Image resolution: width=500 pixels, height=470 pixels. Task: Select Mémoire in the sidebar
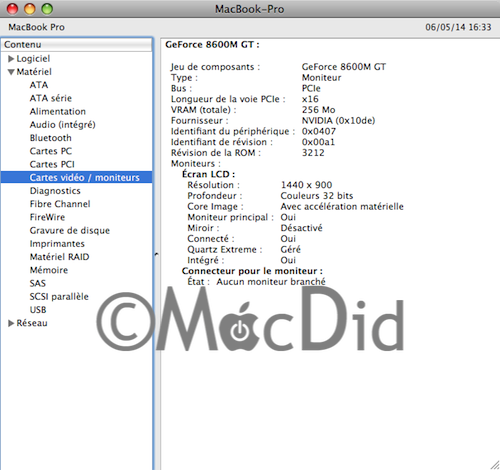pos(49,270)
